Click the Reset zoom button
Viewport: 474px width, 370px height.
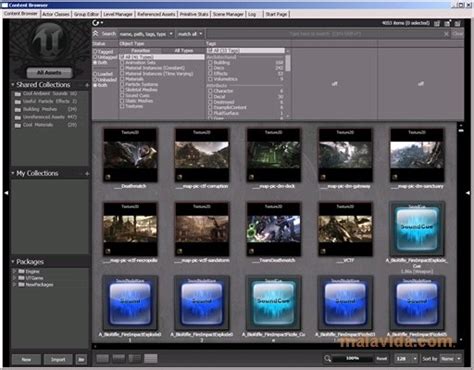click(382, 359)
